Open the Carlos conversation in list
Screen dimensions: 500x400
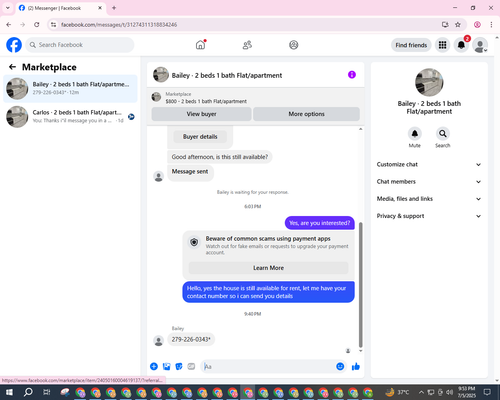click(70, 117)
